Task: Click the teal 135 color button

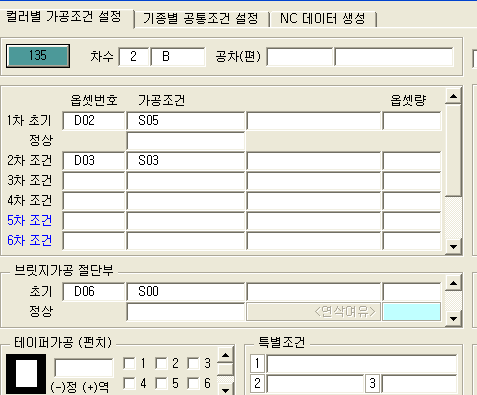Action: 38,56
